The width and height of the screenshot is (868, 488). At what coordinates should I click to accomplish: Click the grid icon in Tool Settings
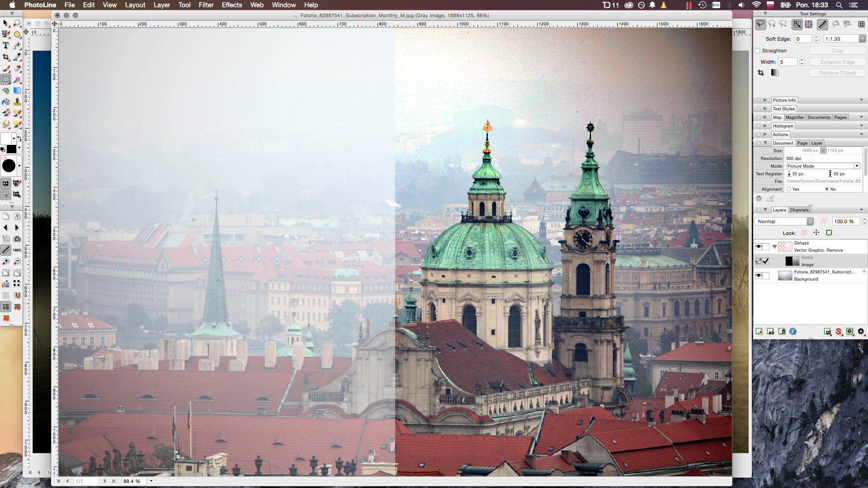point(861,24)
